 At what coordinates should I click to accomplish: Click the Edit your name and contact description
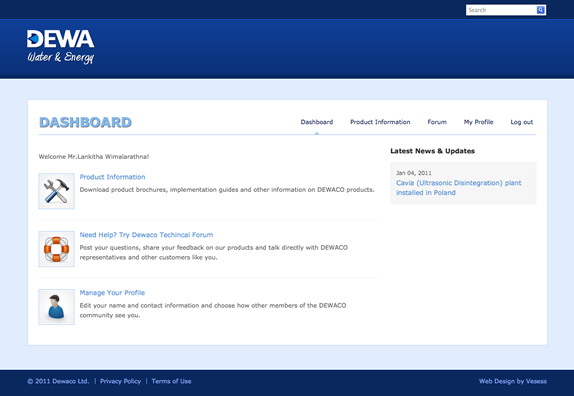pos(213,310)
